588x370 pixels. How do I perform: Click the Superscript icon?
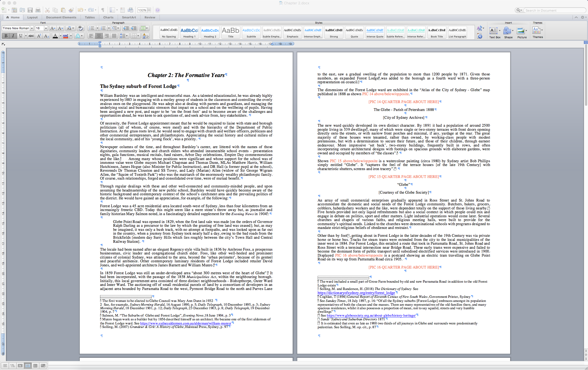pyautogui.click(x=39, y=36)
